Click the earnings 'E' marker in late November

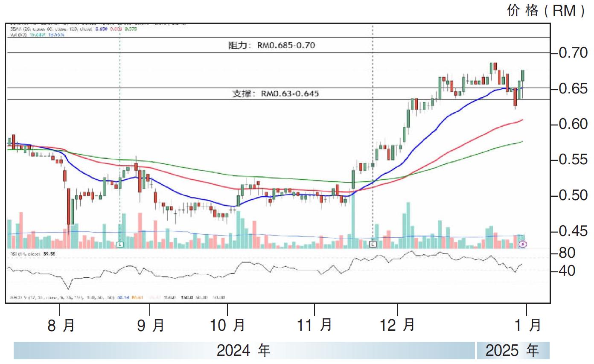pyautogui.click(x=373, y=244)
